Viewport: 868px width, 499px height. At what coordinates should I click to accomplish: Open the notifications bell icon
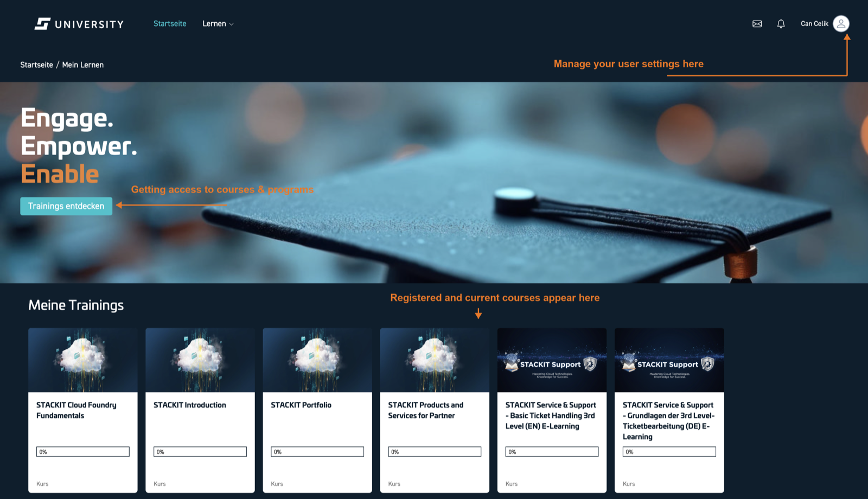781,24
